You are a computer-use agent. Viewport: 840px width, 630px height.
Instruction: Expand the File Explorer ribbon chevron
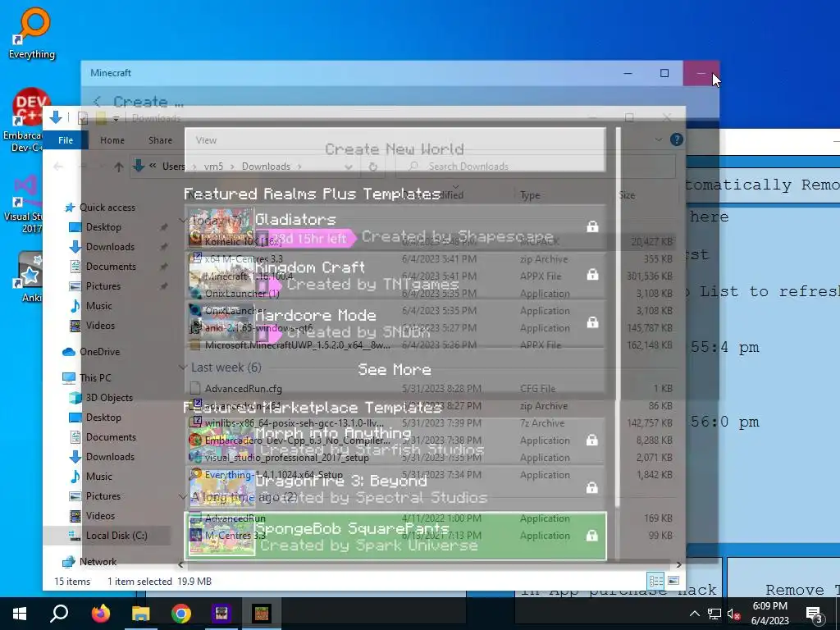pyautogui.click(x=659, y=139)
